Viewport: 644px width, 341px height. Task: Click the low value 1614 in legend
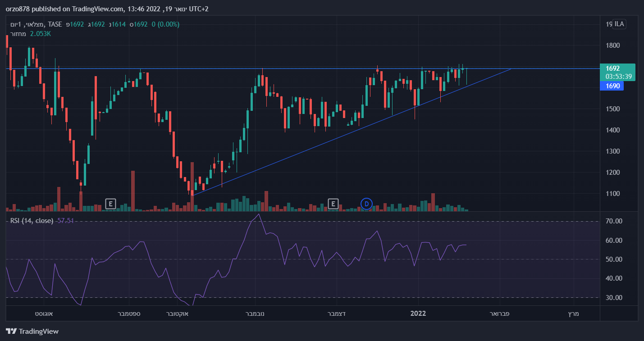[118, 24]
